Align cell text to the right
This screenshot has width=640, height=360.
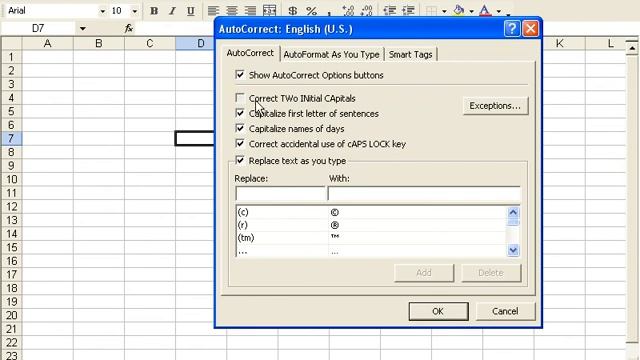tap(250, 11)
